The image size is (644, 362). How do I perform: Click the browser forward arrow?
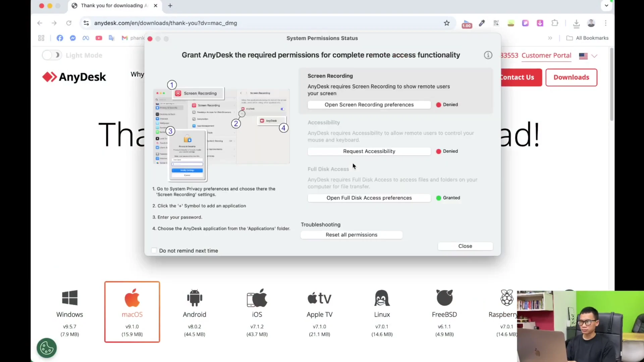54,23
